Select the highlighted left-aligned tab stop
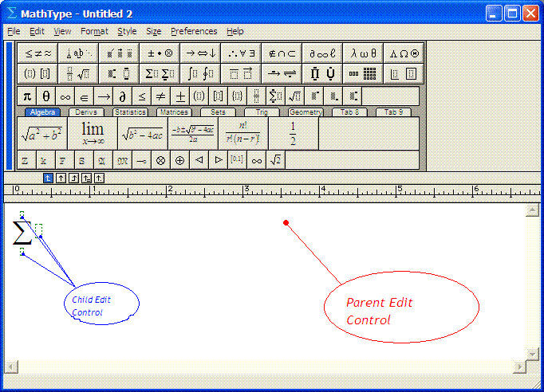Image resolution: width=544 pixels, height=392 pixels. [48, 178]
